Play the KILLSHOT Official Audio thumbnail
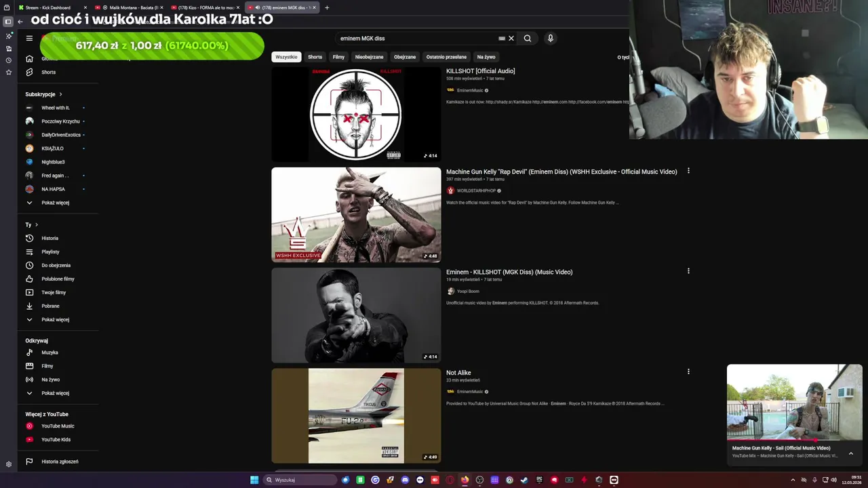The height and width of the screenshot is (488, 868). pyautogui.click(x=356, y=114)
